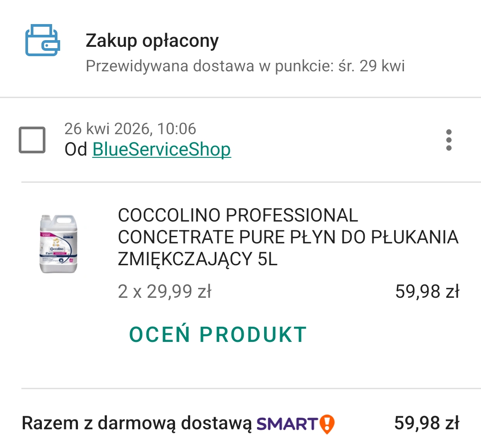The height and width of the screenshot is (448, 481).
Task: Tap the Razem z darmową dostawą label
Action: 137,423
